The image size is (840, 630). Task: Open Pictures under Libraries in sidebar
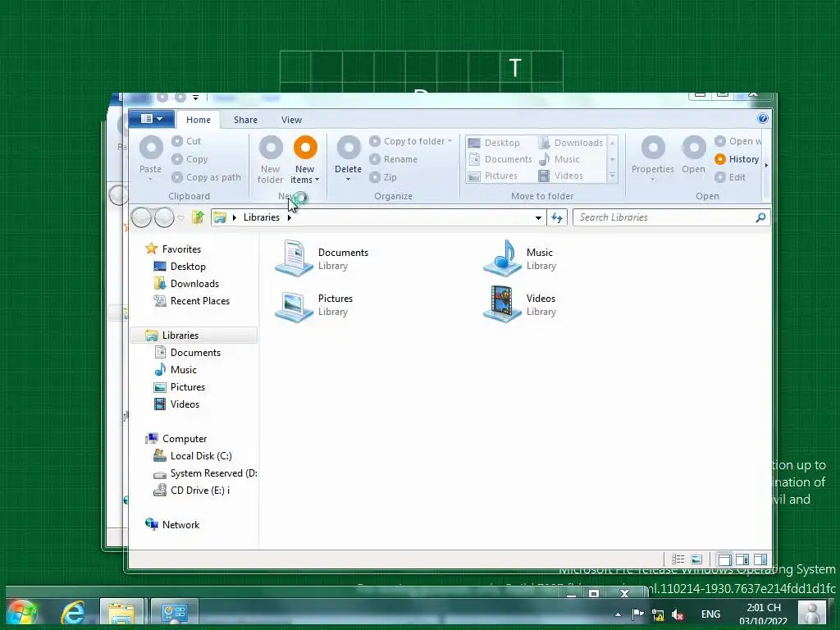[180, 387]
